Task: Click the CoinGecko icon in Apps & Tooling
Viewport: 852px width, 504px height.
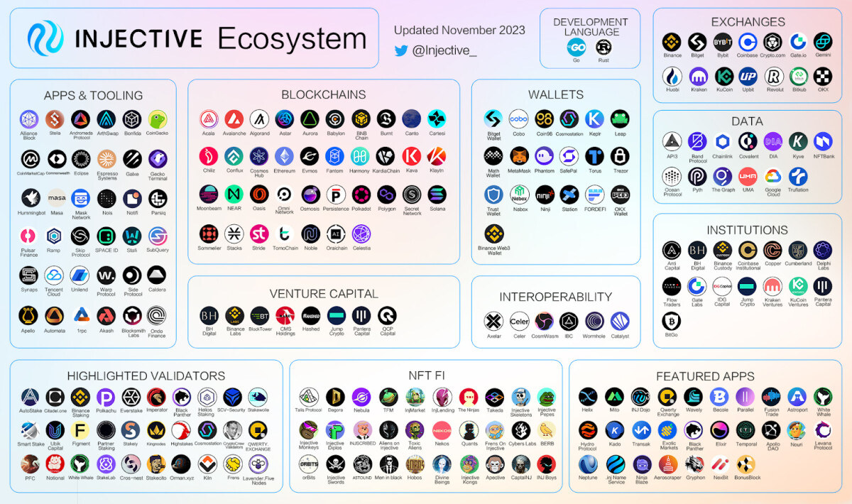Action: (157, 119)
